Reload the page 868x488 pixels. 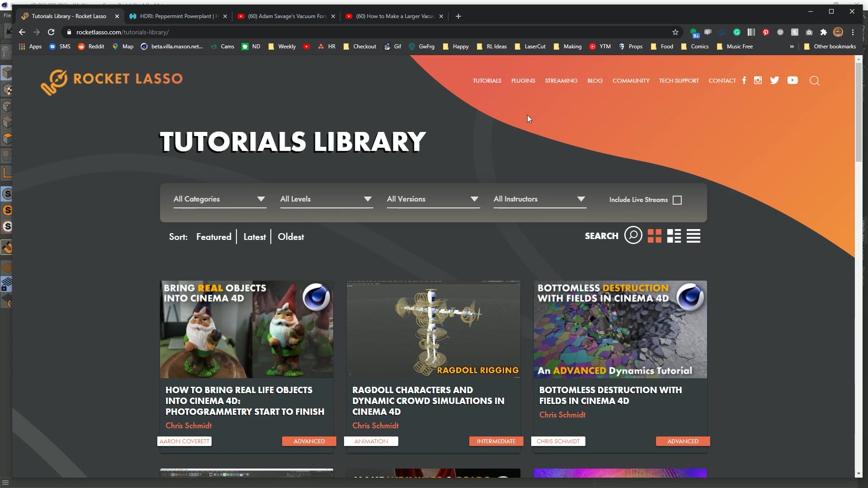point(51,32)
